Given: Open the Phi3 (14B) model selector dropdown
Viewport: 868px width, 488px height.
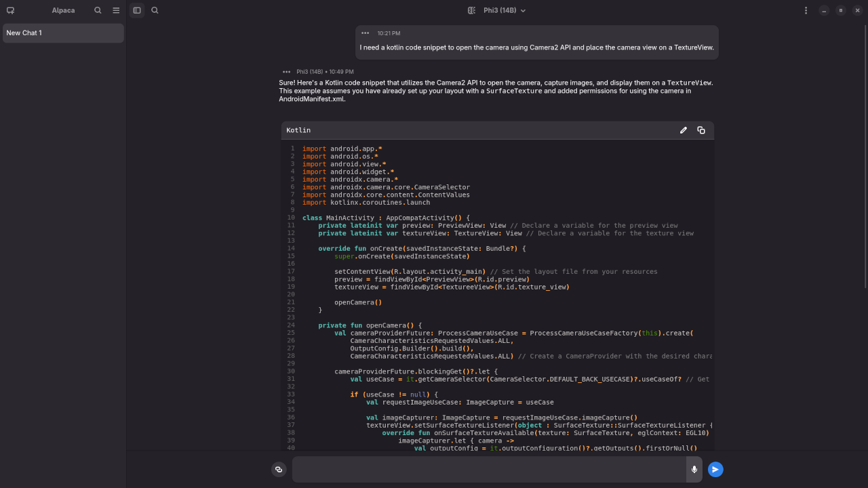Looking at the screenshot, I should click(505, 10).
